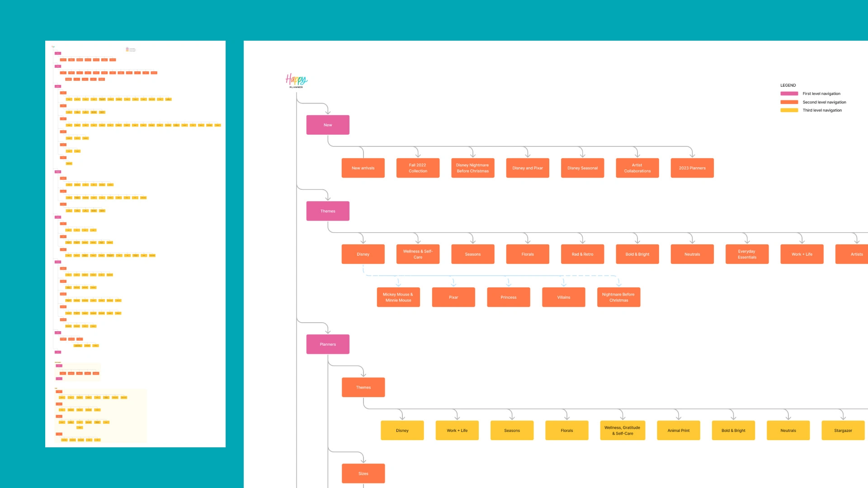Select the yellow Disney node
This screenshot has width=868, height=488.
pos(402,431)
